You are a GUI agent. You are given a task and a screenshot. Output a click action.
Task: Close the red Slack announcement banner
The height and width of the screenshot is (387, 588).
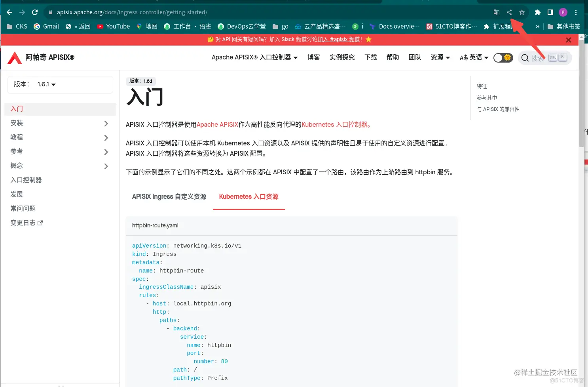(x=569, y=40)
